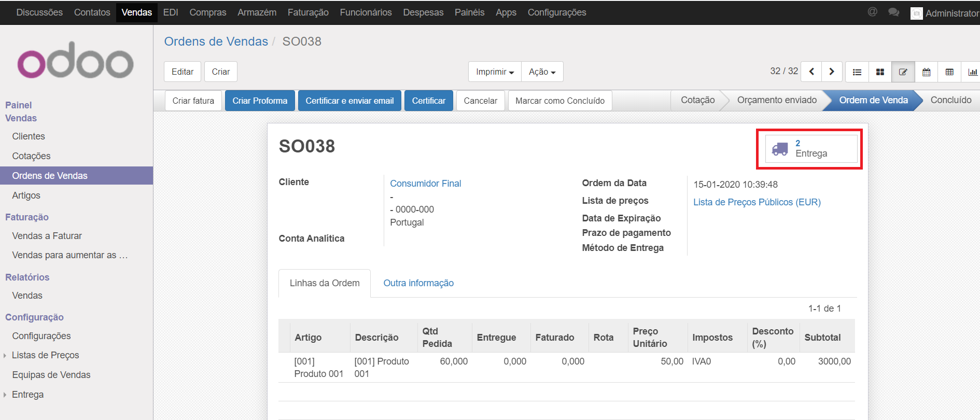Image resolution: width=980 pixels, height=420 pixels.
Task: Go to previous record arrow
Action: coord(811,72)
